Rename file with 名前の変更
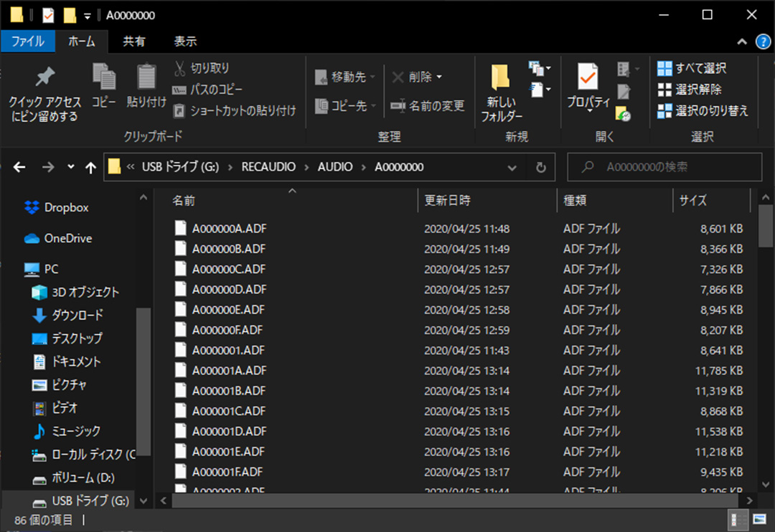Screen dimensions: 775x532 [x=428, y=105]
